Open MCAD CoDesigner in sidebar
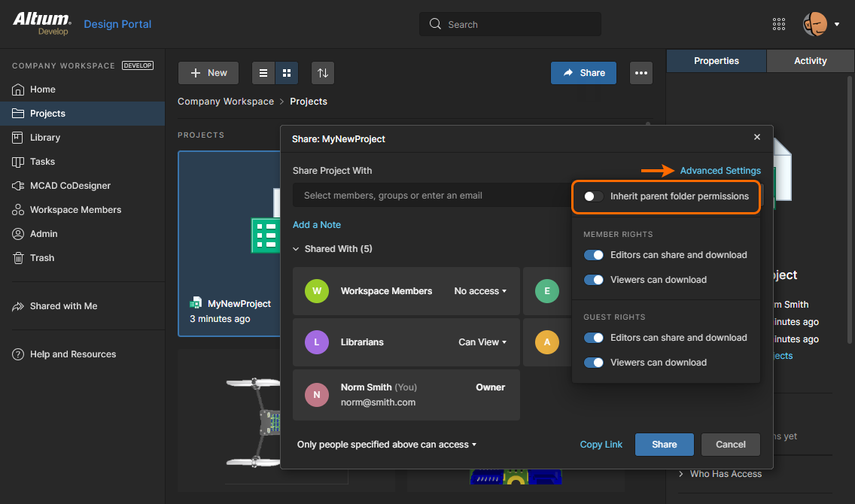The height and width of the screenshot is (504, 855). 82,185
